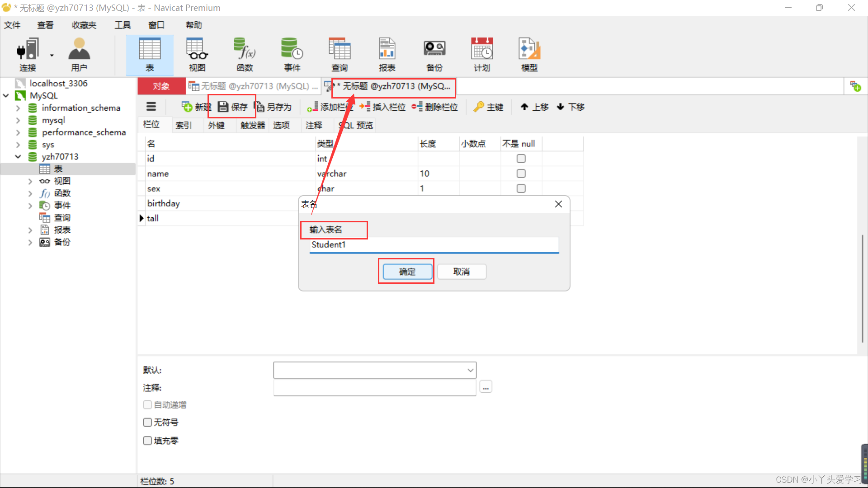Expand the 视图 (Views) tree node
The height and width of the screenshot is (488, 868).
30,181
